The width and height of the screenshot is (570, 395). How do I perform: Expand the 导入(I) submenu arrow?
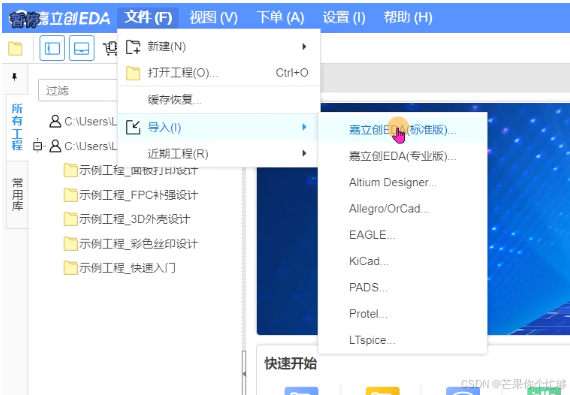(x=304, y=127)
